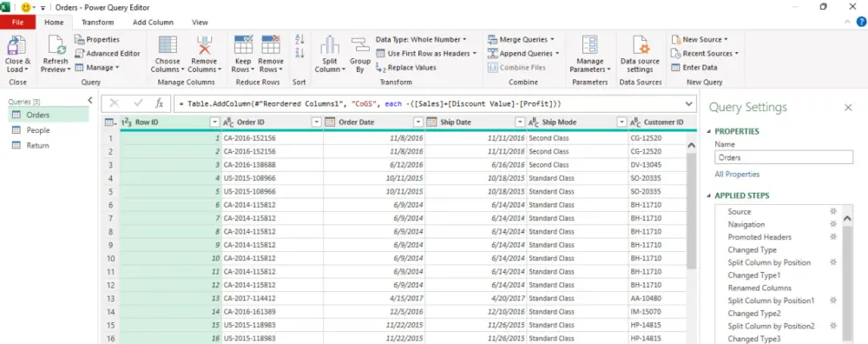
Task: Open Data source settings
Action: click(x=640, y=54)
